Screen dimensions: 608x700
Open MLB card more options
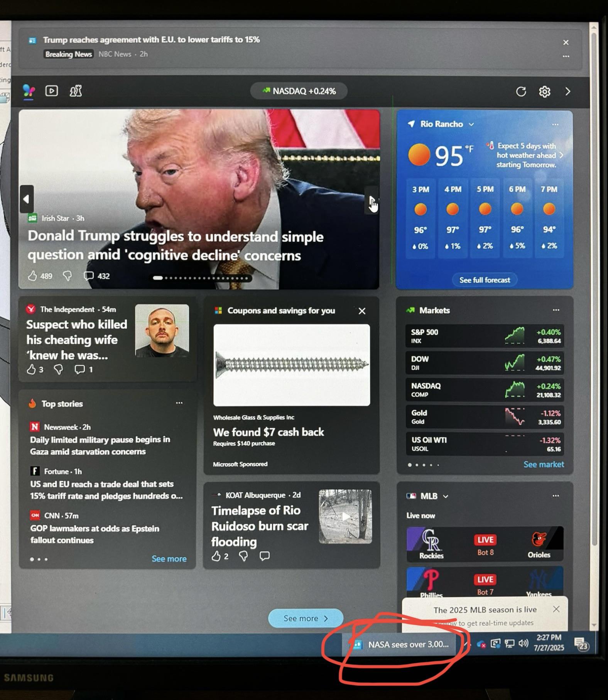556,496
